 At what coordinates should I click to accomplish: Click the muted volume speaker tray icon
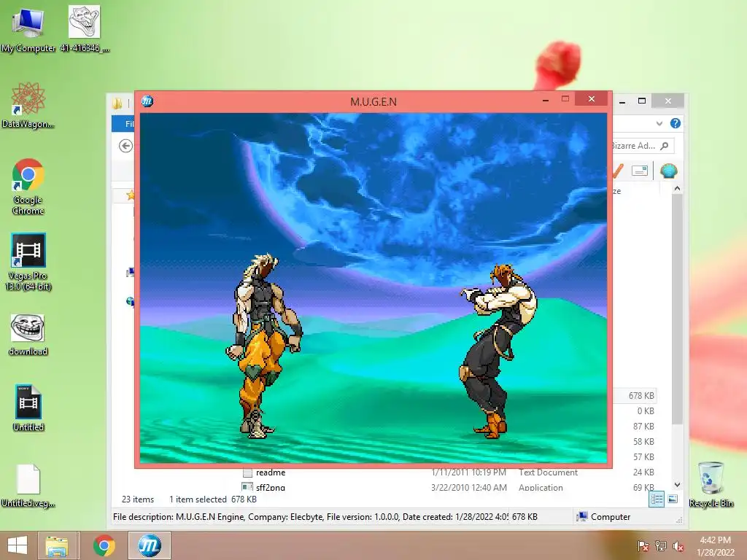[678, 546]
